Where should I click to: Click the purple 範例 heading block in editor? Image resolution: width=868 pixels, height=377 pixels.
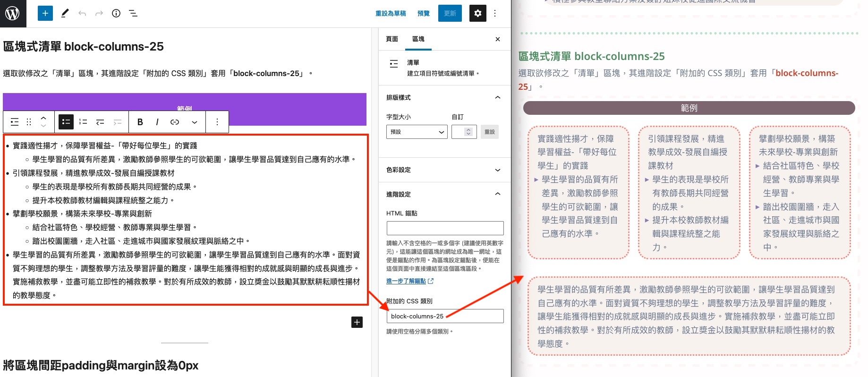point(185,109)
